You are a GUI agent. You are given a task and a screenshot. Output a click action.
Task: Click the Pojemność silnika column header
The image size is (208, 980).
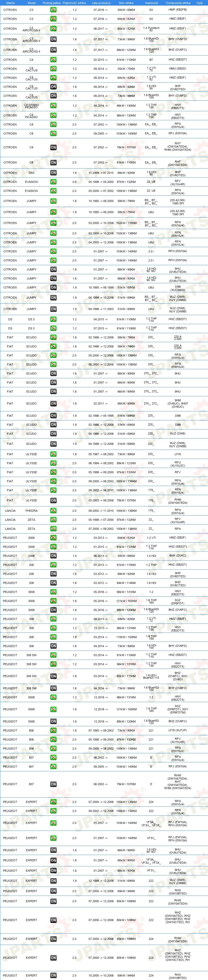click(74, 3)
